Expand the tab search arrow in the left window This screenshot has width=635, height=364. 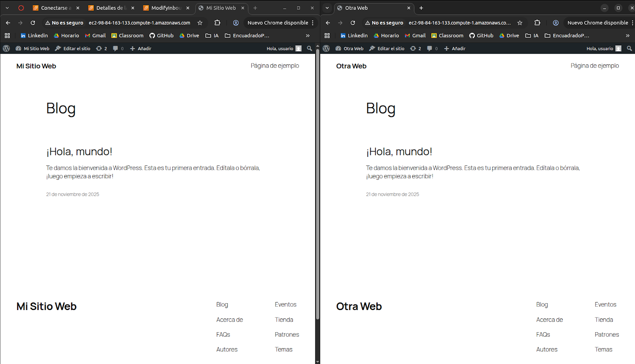7,8
